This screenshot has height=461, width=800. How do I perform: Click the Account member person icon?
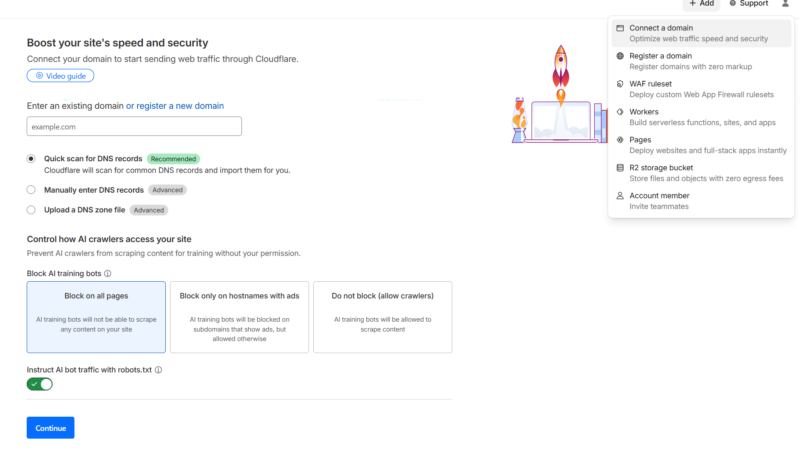620,195
